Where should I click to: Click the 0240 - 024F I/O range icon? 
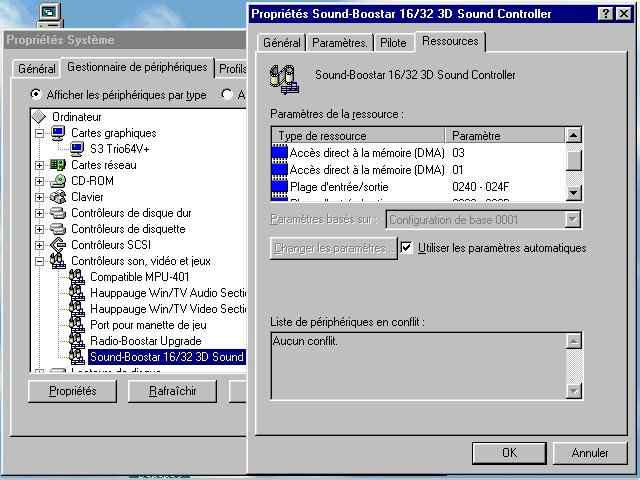[280, 187]
